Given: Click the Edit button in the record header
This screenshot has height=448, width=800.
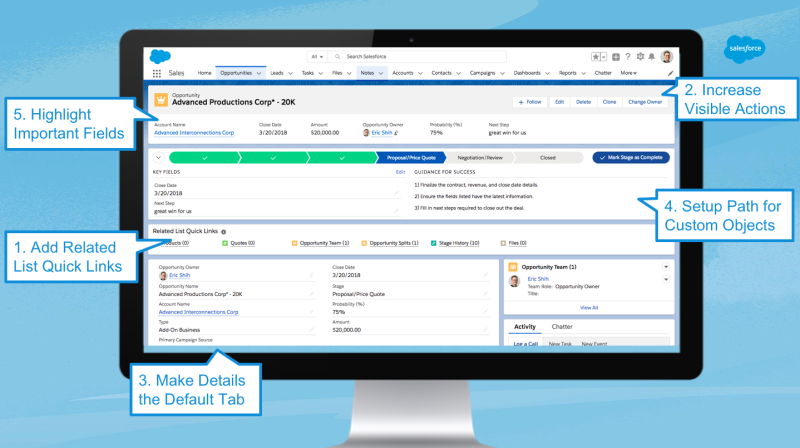Looking at the screenshot, I should (559, 102).
